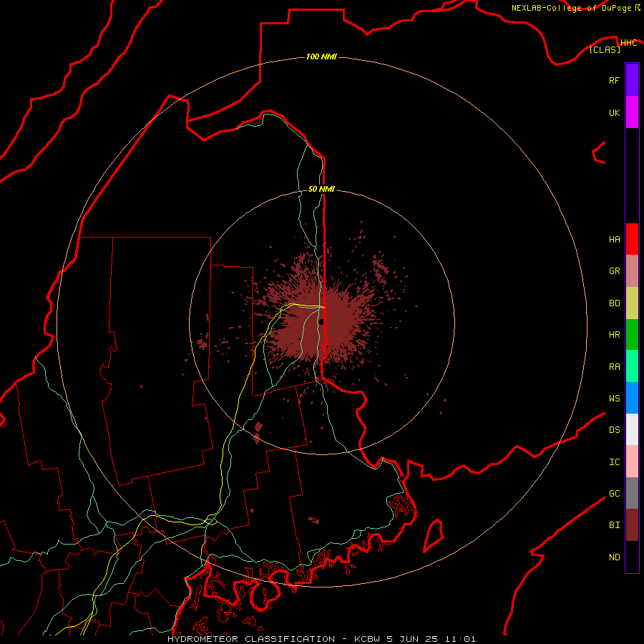
Task: Click the DS legend label
Action: pyautogui.click(x=614, y=430)
